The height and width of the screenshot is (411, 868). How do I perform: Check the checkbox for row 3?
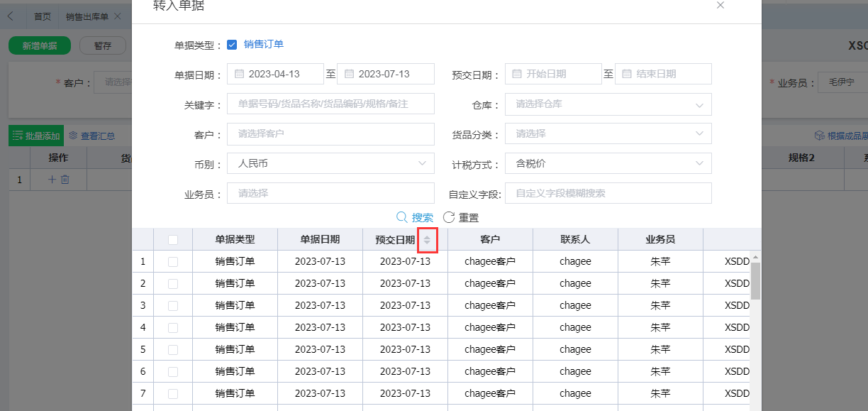(x=173, y=305)
